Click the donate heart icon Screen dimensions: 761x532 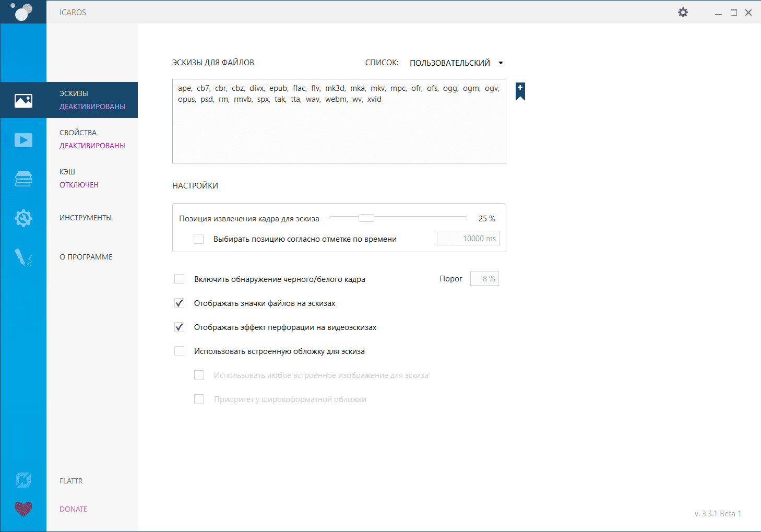(x=23, y=509)
